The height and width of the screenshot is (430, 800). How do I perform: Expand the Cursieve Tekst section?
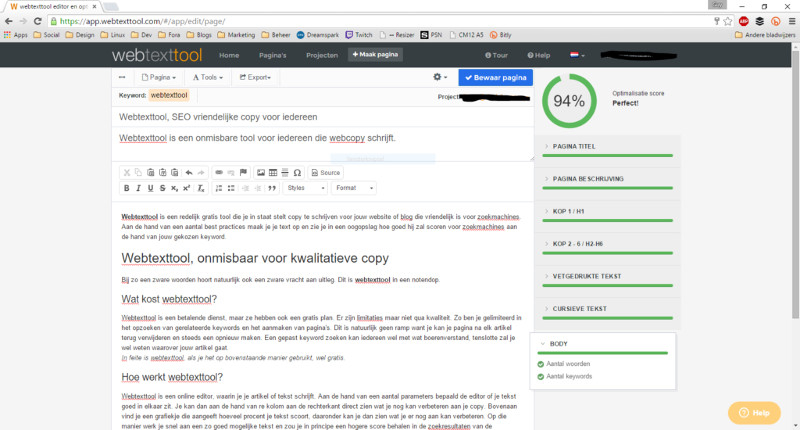[x=607, y=309]
